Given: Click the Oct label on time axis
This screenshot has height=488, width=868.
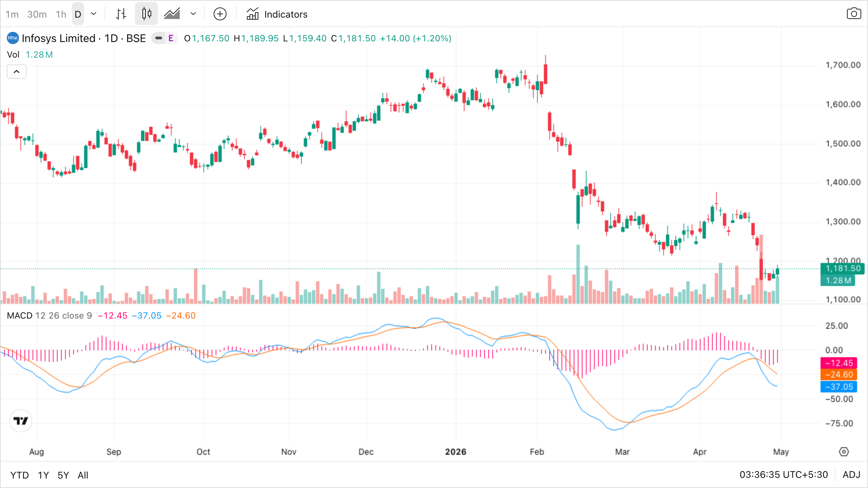Looking at the screenshot, I should pos(203,452).
